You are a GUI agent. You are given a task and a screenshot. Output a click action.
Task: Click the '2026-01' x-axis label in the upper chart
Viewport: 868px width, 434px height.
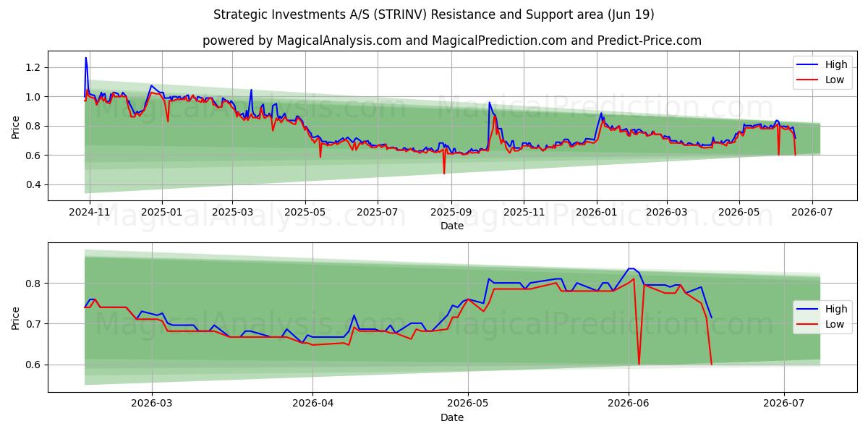coord(596,213)
